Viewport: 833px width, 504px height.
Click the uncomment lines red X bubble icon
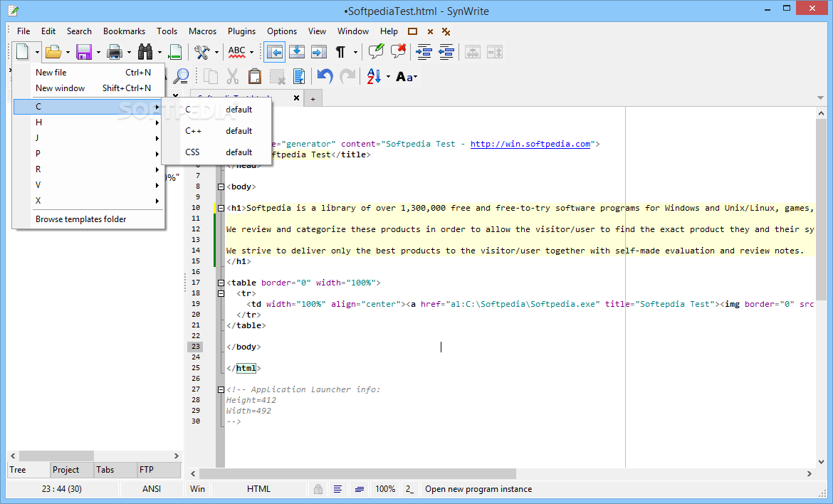398,51
